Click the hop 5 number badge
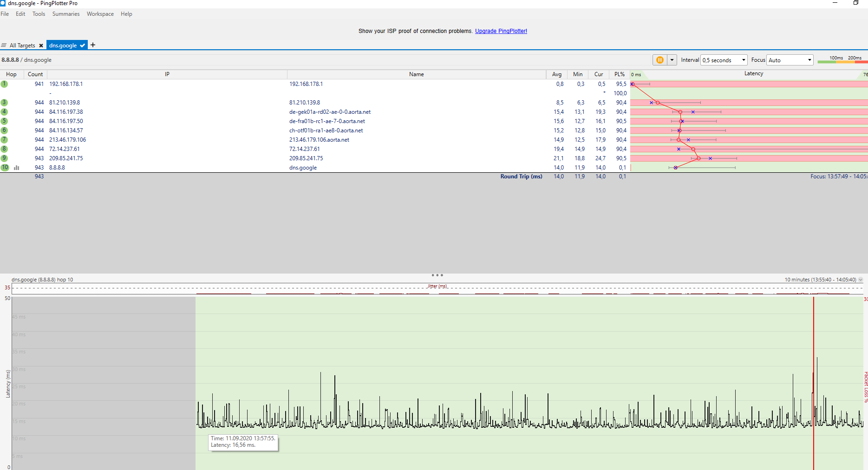 (4, 121)
